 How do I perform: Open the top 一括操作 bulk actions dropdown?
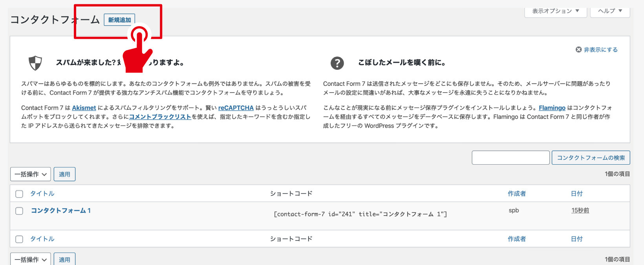(x=31, y=174)
